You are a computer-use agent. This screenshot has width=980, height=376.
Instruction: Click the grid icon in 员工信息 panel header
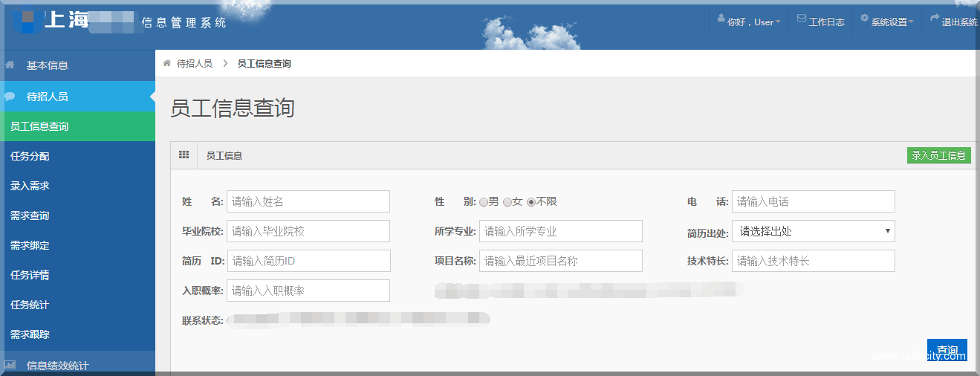click(184, 155)
